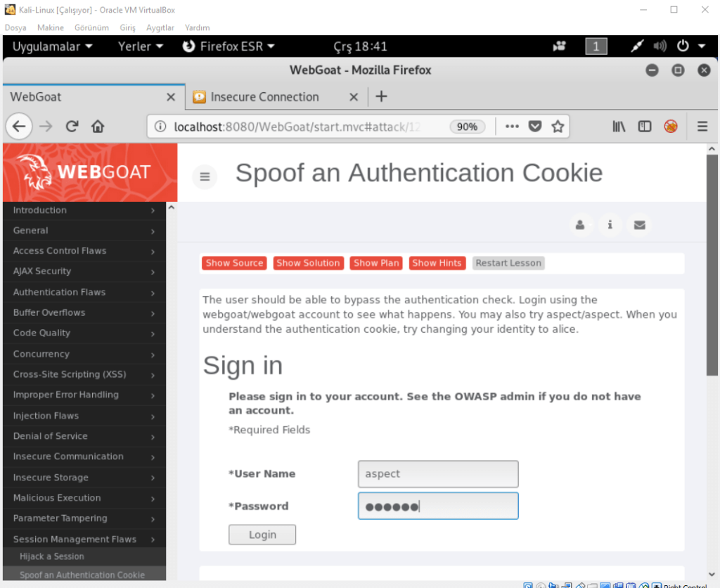Click the Show Hints button
This screenshot has width=720, height=588.
[437, 263]
